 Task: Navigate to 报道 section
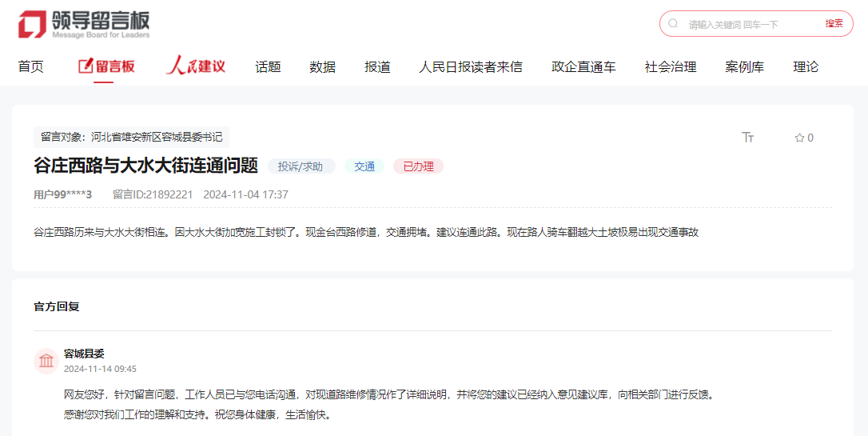(x=377, y=66)
